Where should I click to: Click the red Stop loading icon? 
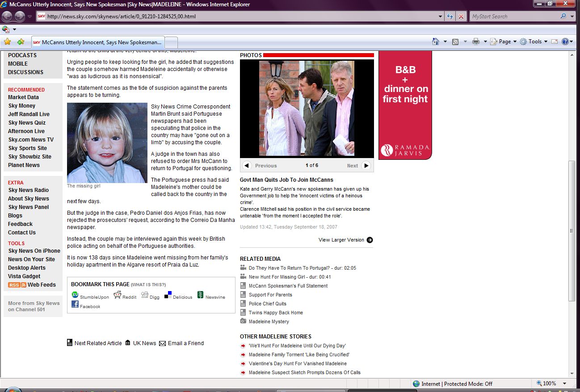(461, 17)
